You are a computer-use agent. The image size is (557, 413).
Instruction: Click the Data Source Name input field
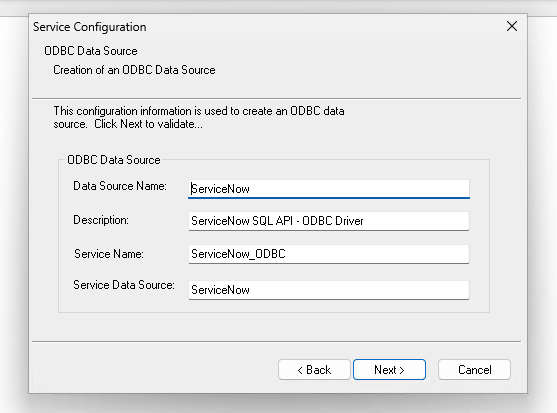pyautogui.click(x=329, y=189)
